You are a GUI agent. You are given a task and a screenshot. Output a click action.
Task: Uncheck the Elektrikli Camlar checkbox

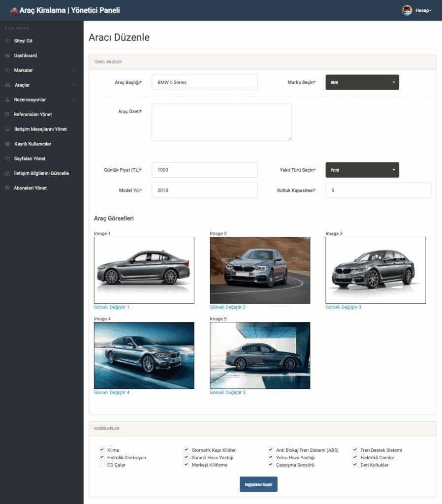355,457
